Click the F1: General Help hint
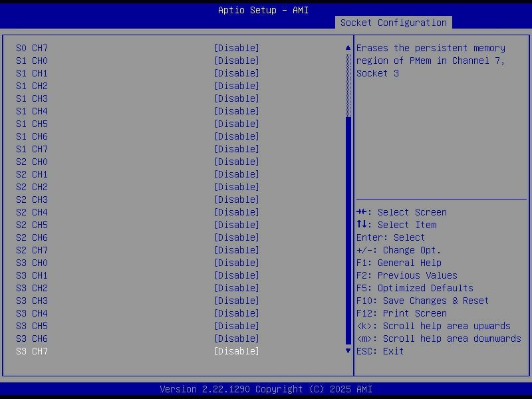 pos(399,263)
